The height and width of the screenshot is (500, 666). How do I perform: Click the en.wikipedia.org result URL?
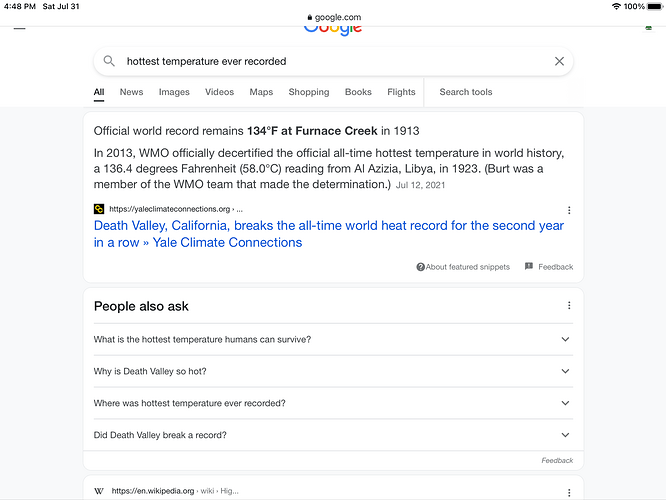(x=175, y=491)
